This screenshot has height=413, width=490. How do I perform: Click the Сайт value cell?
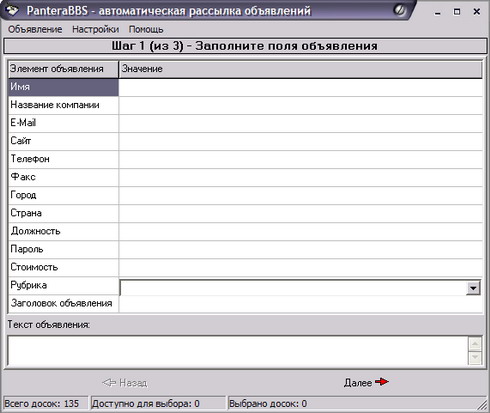click(301, 141)
